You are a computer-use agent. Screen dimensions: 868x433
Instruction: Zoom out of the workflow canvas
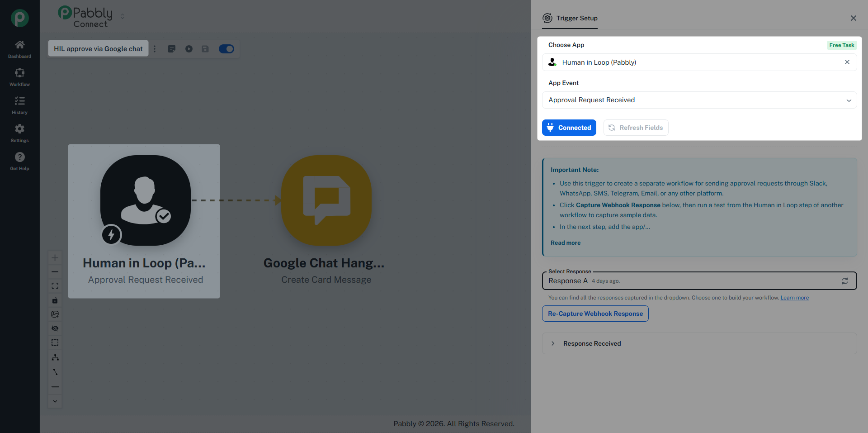click(x=55, y=272)
